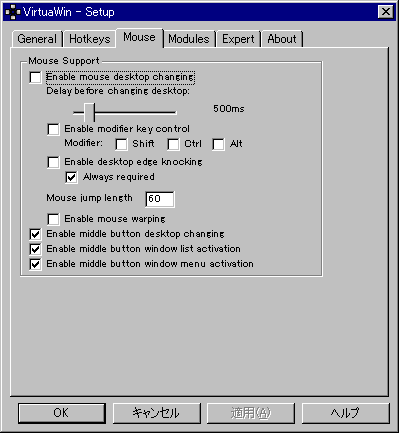399x433 pixels.
Task: Open the Hotkeys tab
Action: (90, 39)
